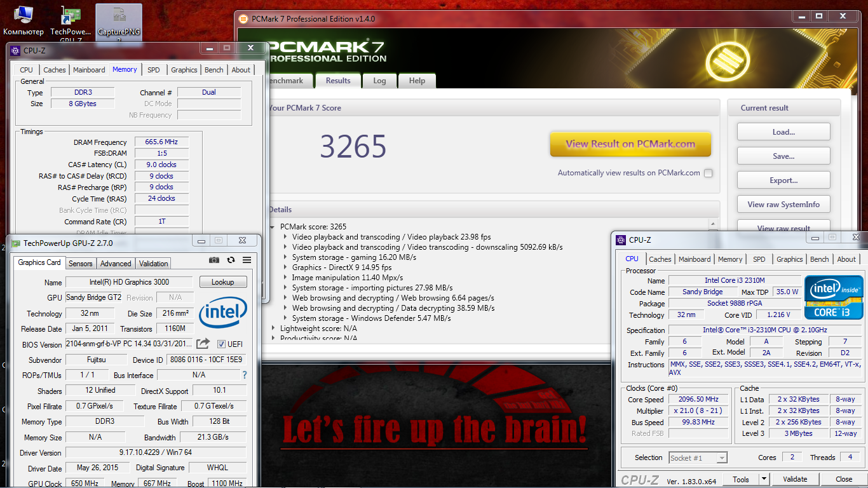Click View raw SystemInfo button

[783, 205]
